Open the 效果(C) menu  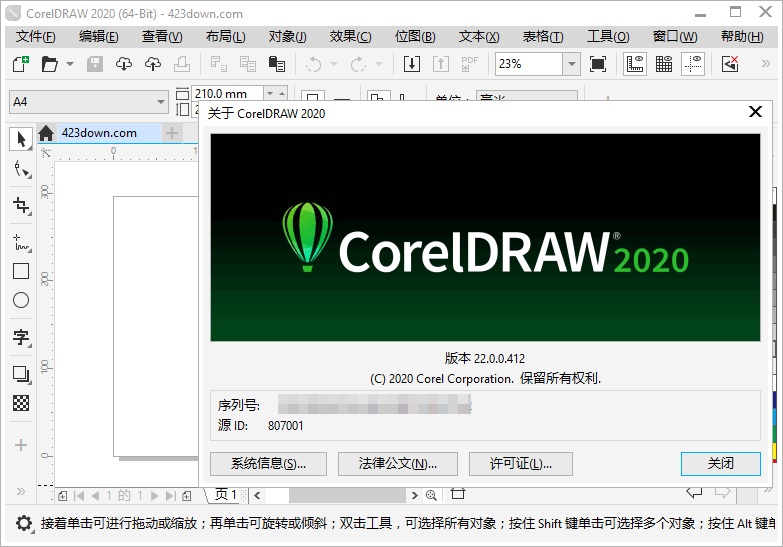click(351, 36)
